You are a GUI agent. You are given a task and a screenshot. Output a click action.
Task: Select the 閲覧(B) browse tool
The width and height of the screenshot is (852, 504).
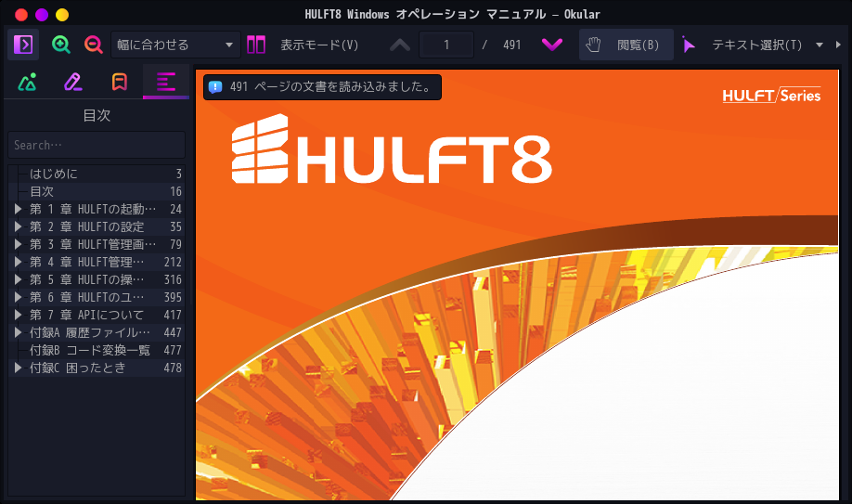pyautogui.click(x=626, y=45)
